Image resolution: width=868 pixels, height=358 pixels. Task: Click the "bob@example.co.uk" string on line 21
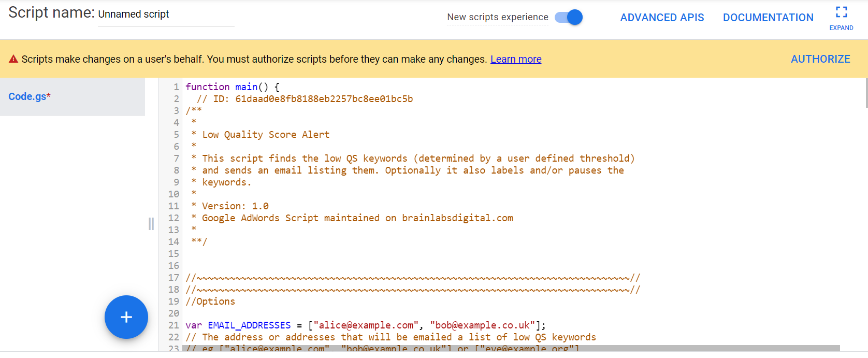tap(483, 325)
